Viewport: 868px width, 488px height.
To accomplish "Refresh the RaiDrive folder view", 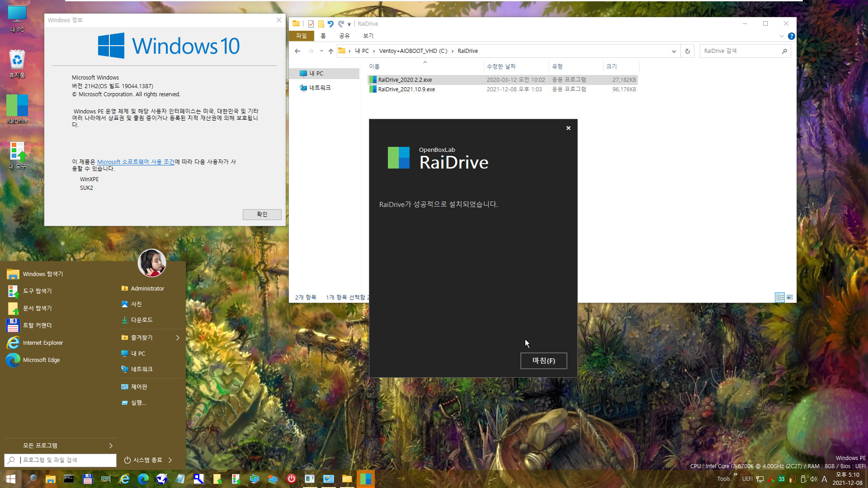I will point(687,51).
